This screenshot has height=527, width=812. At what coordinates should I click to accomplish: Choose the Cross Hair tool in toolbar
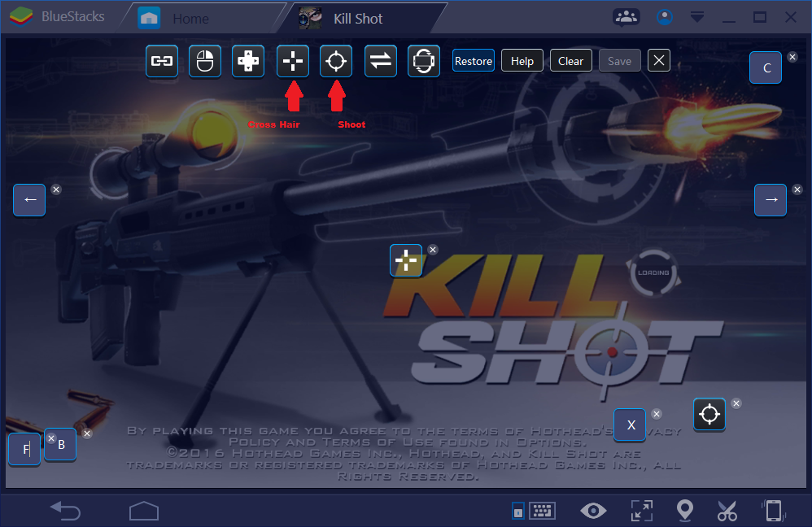click(x=293, y=61)
